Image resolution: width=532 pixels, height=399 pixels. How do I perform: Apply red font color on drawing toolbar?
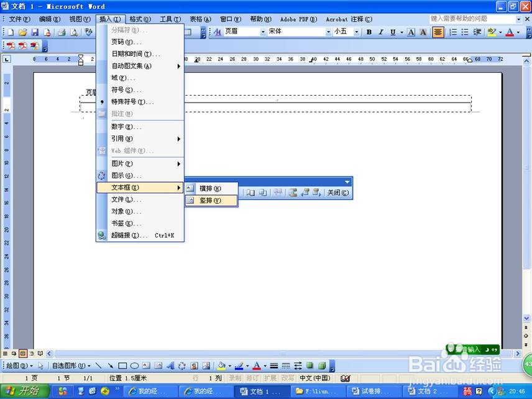tap(257, 365)
